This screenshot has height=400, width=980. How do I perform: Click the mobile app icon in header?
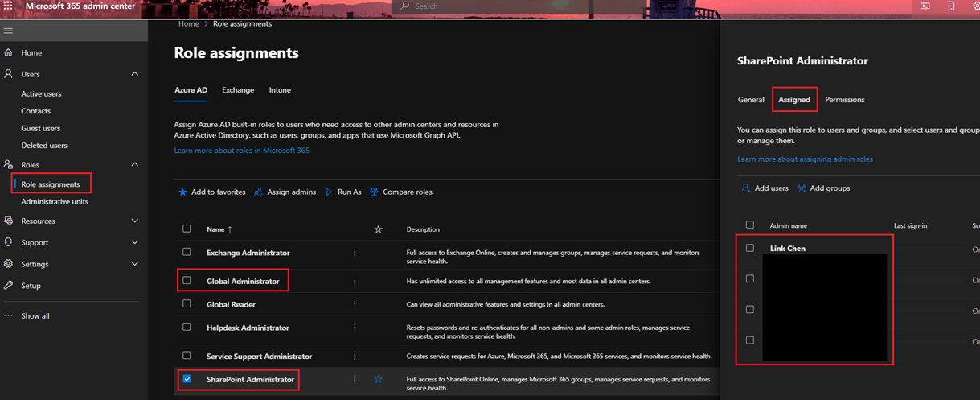coord(951,6)
